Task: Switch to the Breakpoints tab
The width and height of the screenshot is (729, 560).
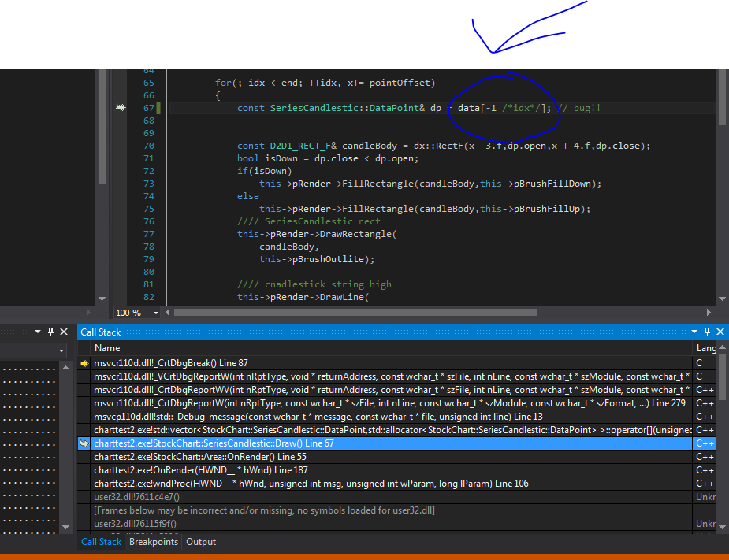Action: [x=154, y=542]
